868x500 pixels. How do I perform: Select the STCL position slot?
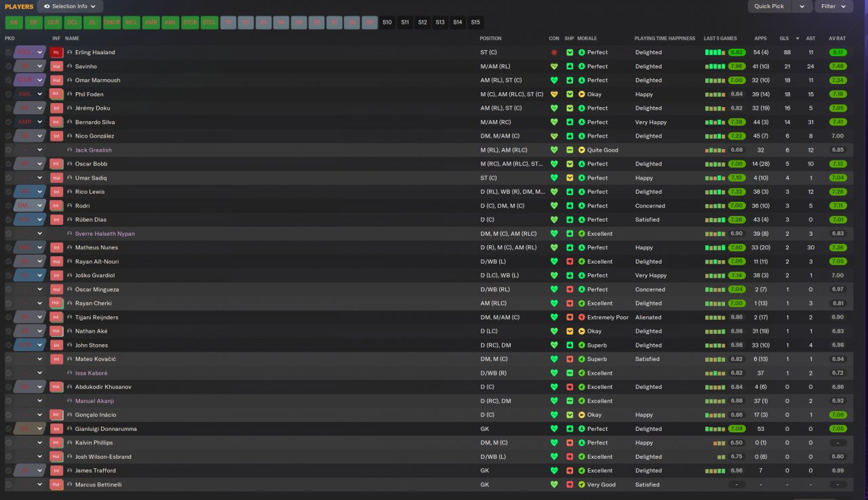pyautogui.click(x=210, y=22)
